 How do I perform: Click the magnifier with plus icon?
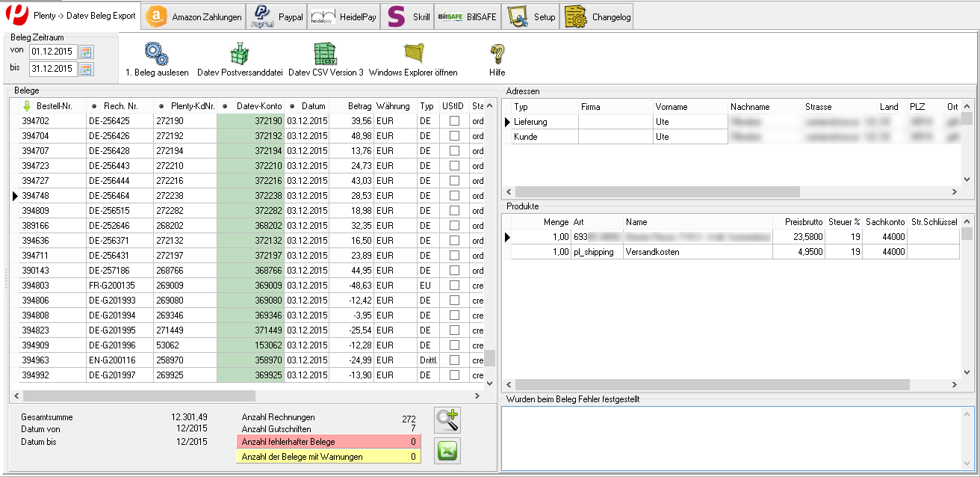coord(447,420)
